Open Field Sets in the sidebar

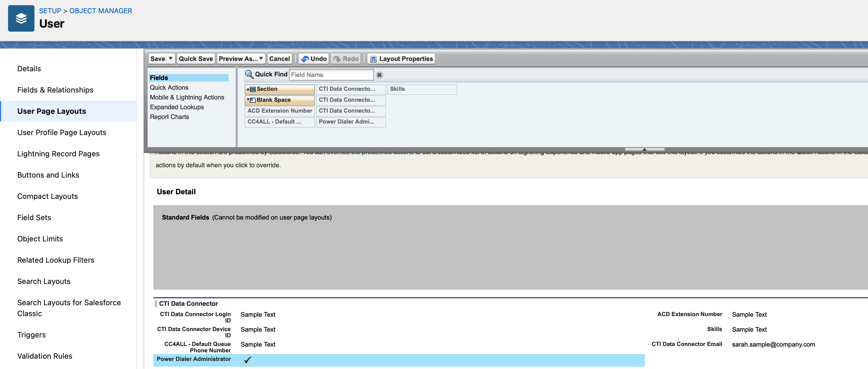[x=34, y=217]
